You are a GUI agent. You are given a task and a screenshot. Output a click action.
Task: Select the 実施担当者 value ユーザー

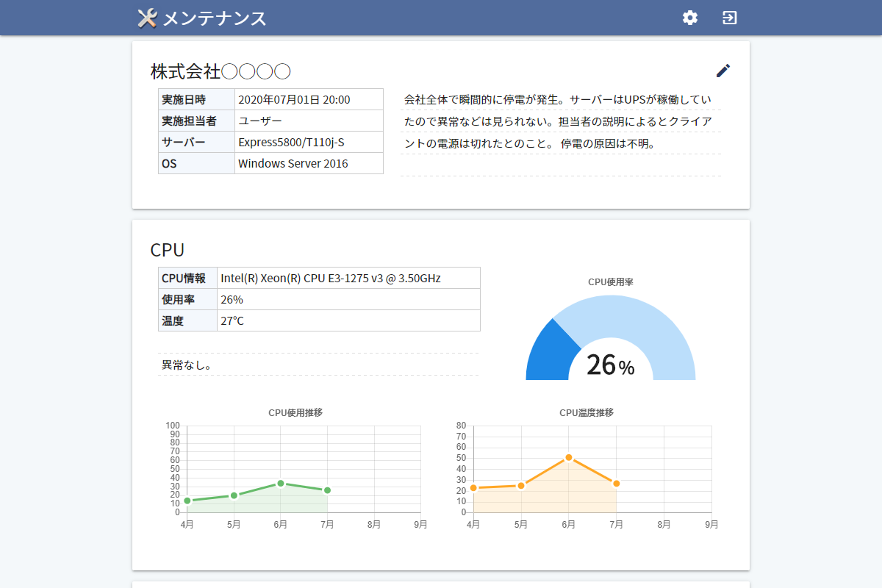(x=309, y=121)
